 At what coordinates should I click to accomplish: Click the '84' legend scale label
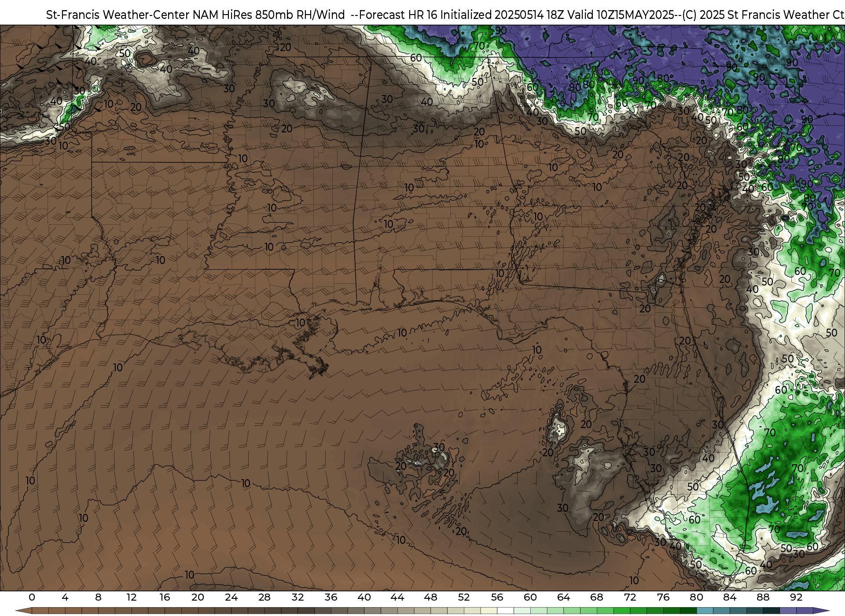pos(729,597)
